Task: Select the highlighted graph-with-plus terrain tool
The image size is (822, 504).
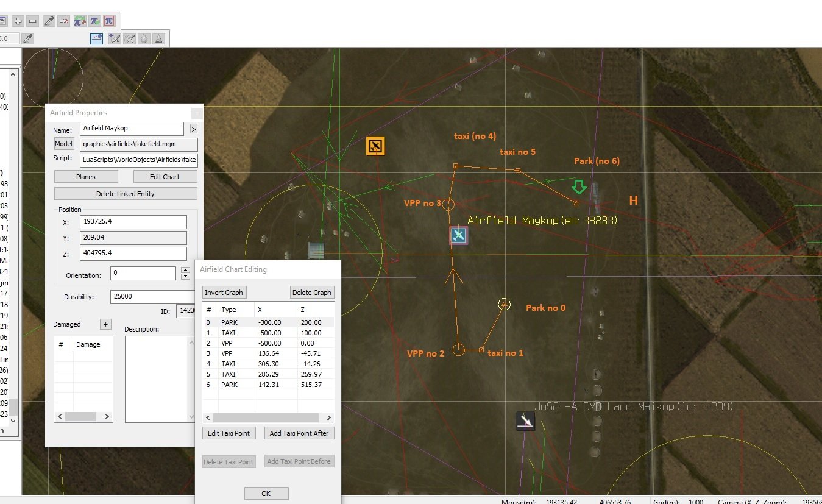Action: point(97,38)
